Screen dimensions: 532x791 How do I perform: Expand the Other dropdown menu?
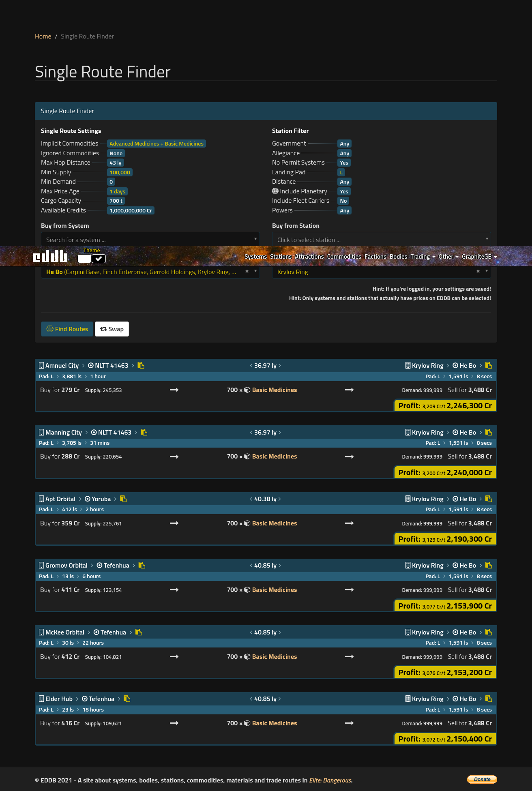click(448, 257)
